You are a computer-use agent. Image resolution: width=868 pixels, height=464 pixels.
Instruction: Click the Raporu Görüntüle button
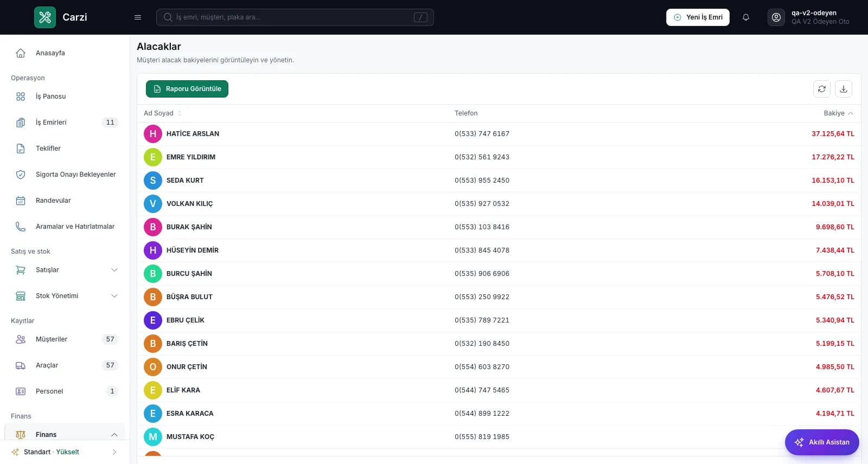[187, 89]
